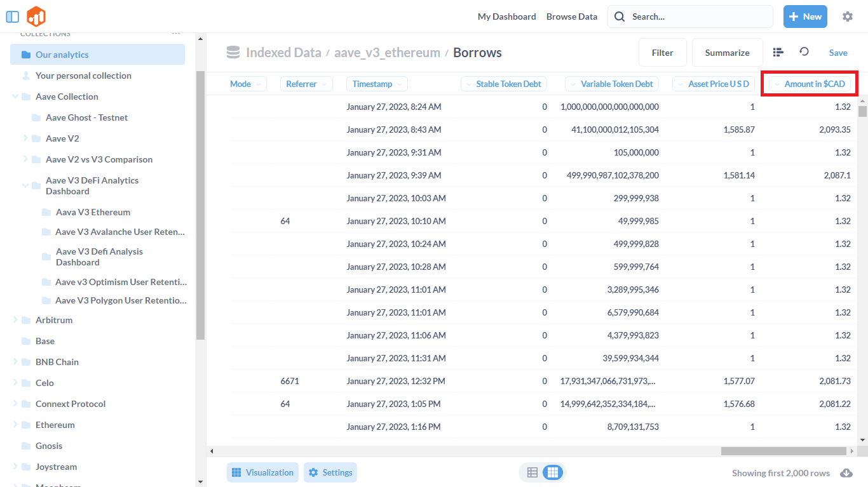Click into the Search input field
Screen dimensions: 868x487
(696, 17)
